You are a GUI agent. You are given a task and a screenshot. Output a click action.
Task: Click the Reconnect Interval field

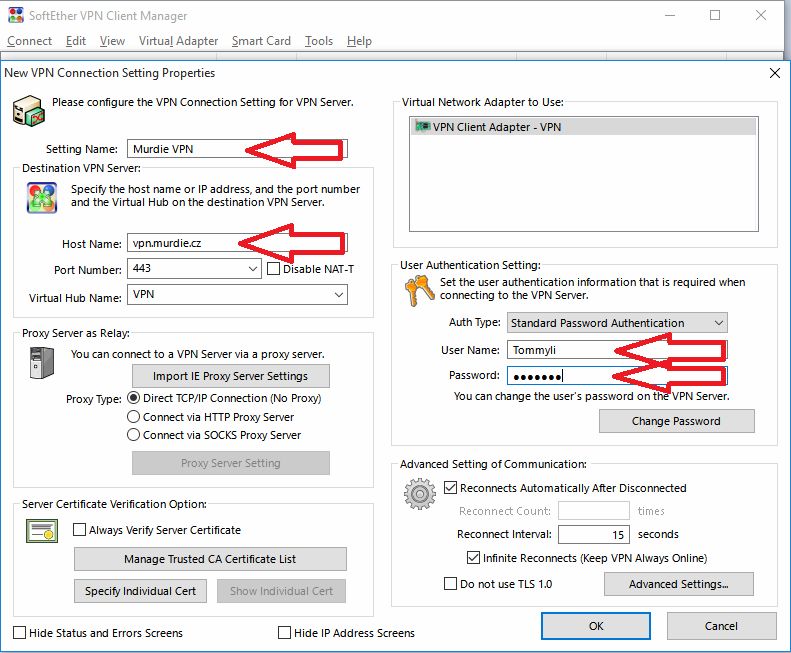[594, 534]
